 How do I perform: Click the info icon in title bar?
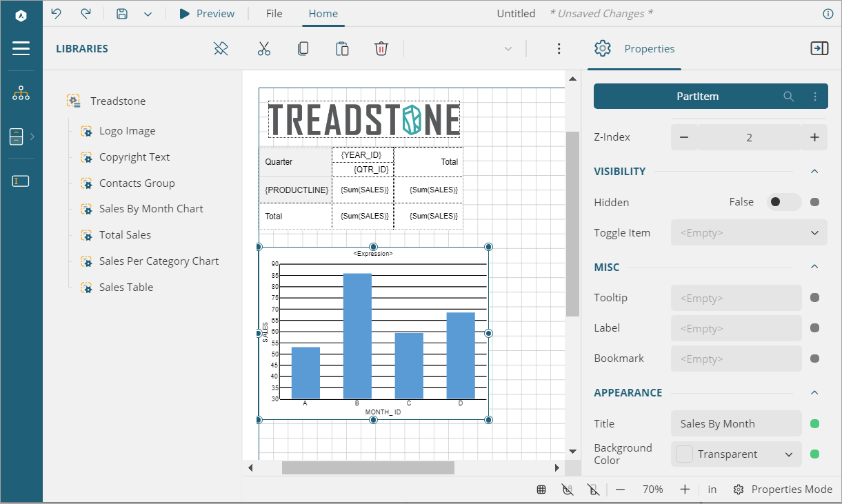click(x=828, y=13)
